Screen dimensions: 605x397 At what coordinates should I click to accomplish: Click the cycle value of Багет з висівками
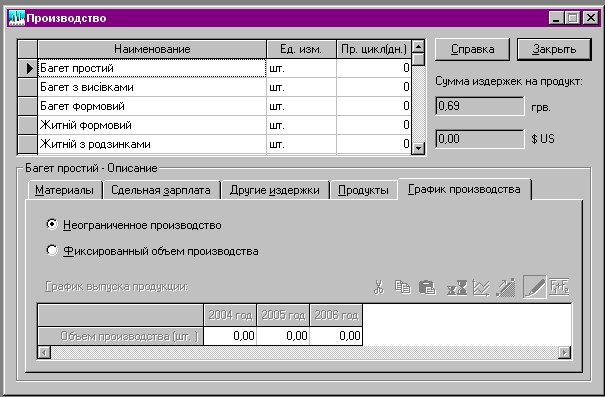pos(374,87)
